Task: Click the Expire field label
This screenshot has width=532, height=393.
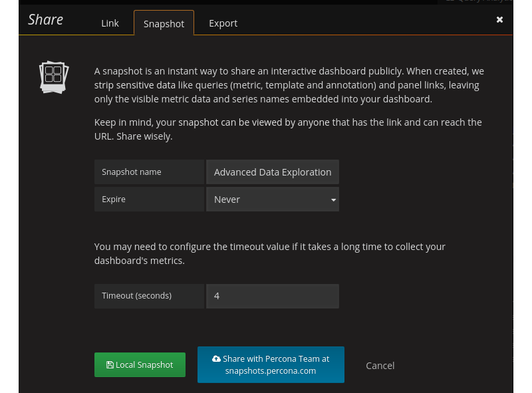Action: 114,199
